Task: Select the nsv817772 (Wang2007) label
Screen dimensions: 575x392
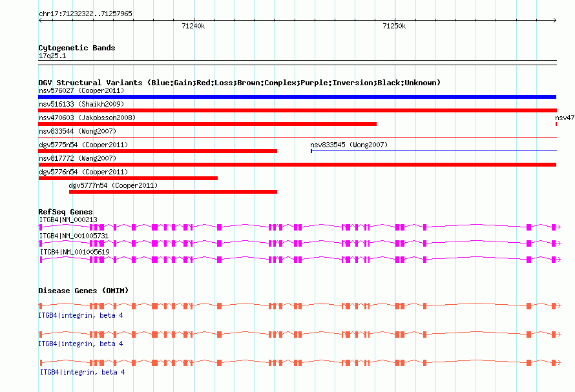Action: tap(78, 158)
